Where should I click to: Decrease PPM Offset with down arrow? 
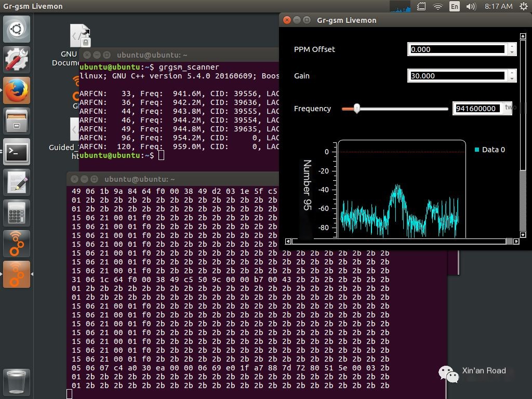[x=512, y=52]
